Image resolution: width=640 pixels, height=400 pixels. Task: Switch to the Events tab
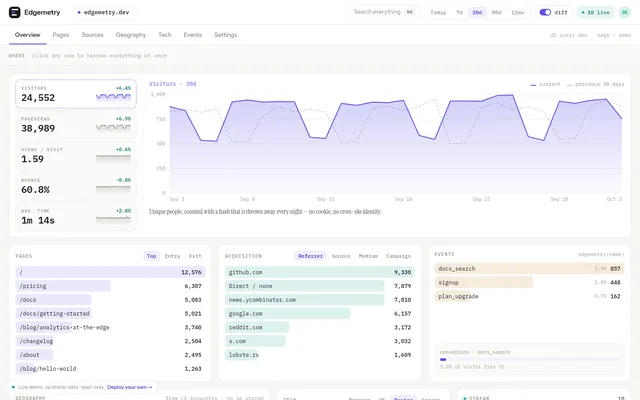click(x=193, y=35)
